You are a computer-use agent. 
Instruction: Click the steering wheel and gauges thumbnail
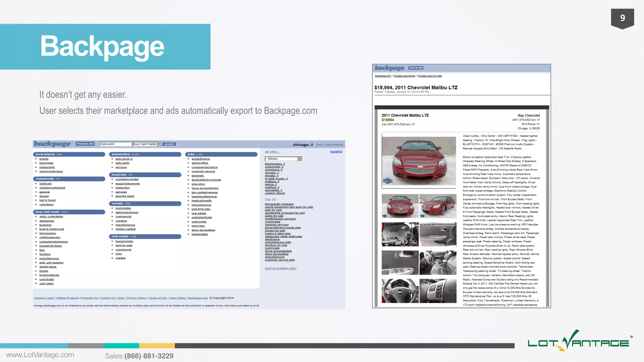click(x=400, y=291)
